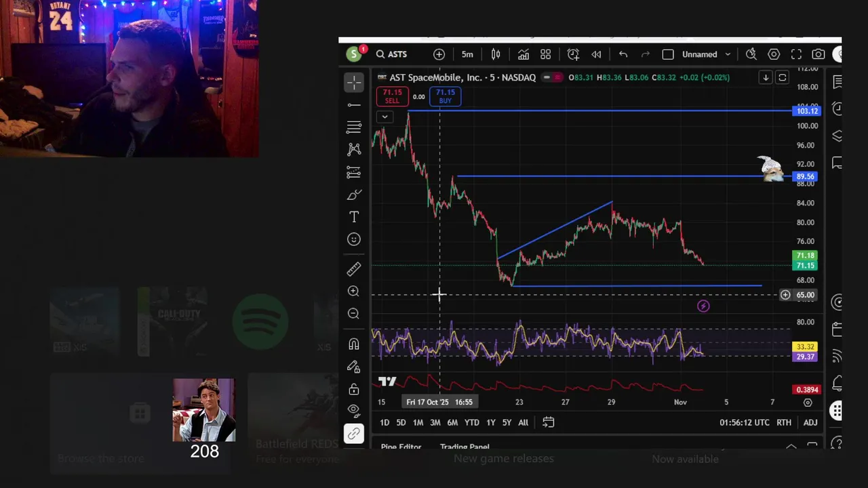Image resolution: width=868 pixels, height=488 pixels.
Task: Select the 5Y date range
Action: [507, 422]
